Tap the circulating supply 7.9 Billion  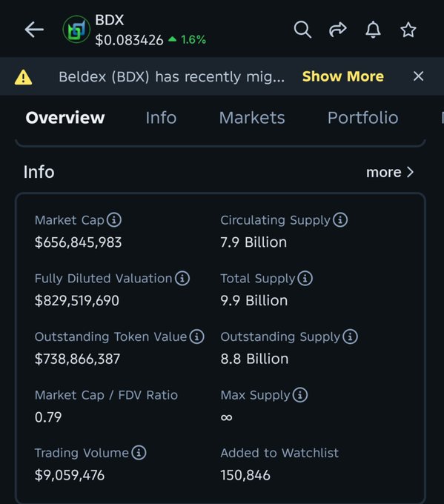coord(254,242)
